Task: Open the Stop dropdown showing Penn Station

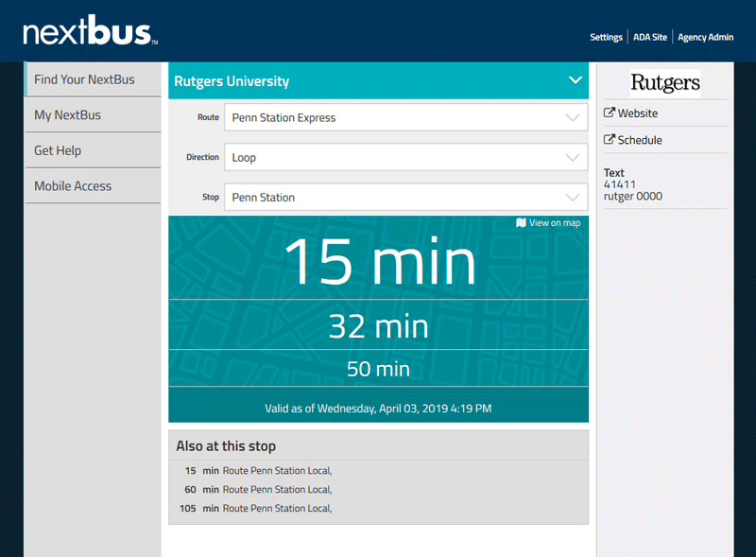Action: (406, 197)
